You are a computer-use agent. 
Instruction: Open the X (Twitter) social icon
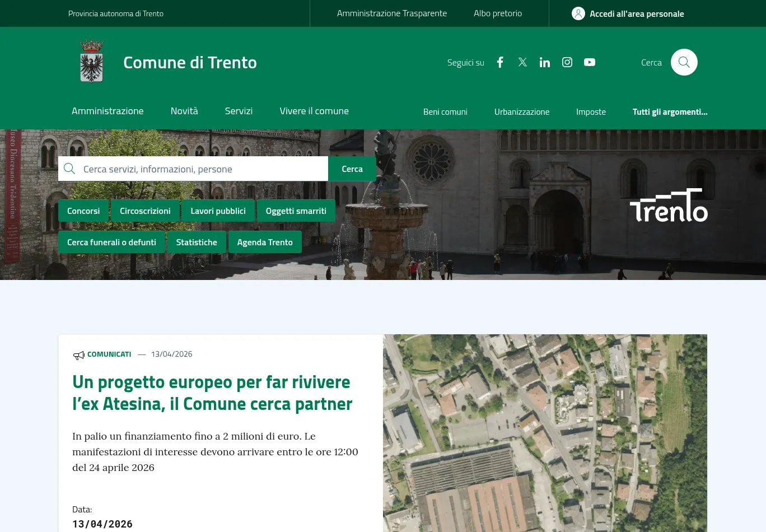coord(522,62)
